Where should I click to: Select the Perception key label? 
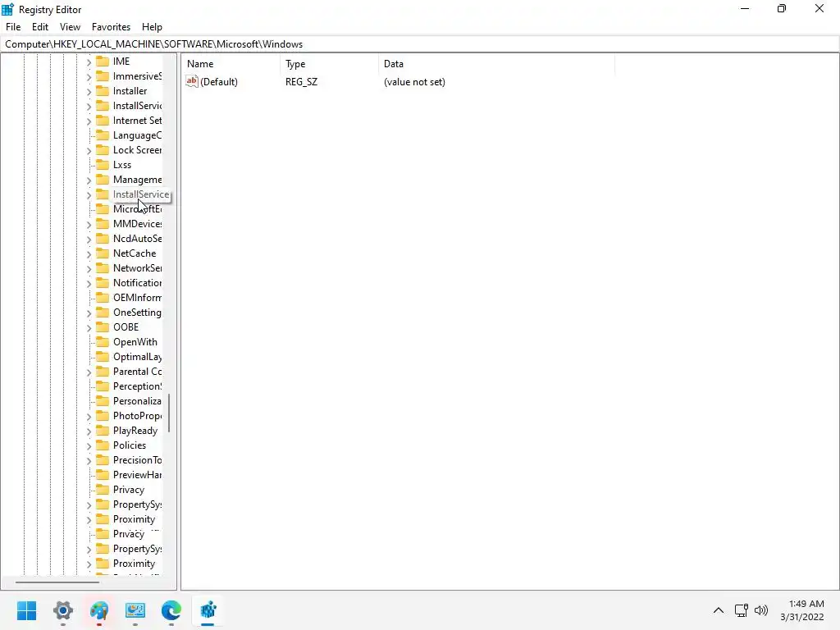[137, 386]
